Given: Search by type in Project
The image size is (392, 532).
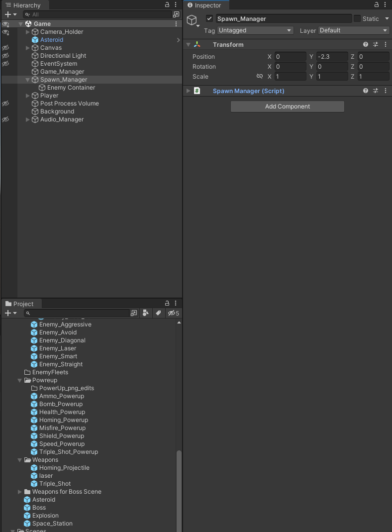Looking at the screenshot, I should (145, 313).
